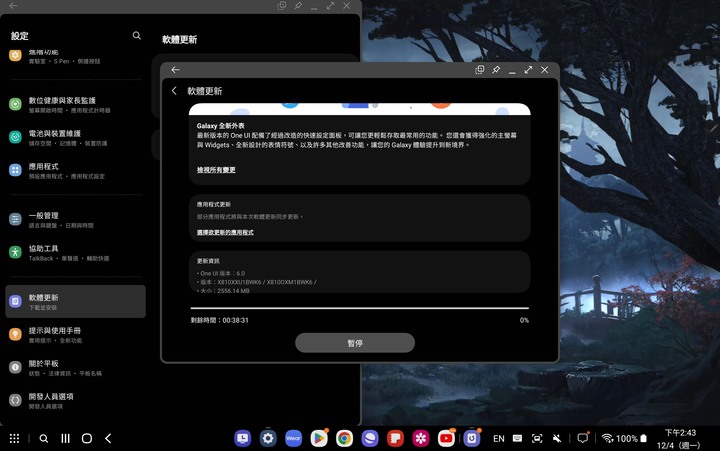Click multi-window icon in background Settings window
This screenshot has height=451, width=720.
[x=281, y=6]
